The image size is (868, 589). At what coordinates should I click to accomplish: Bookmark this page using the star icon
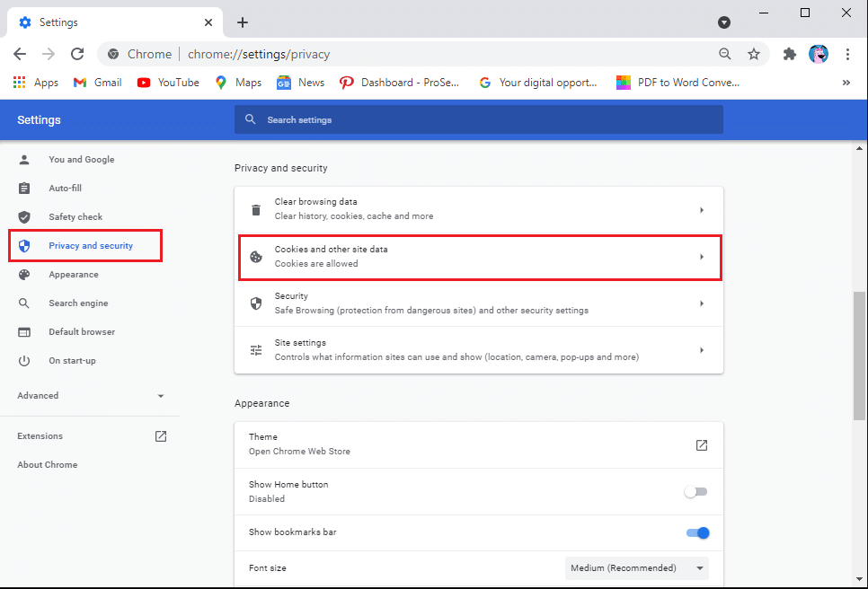754,54
